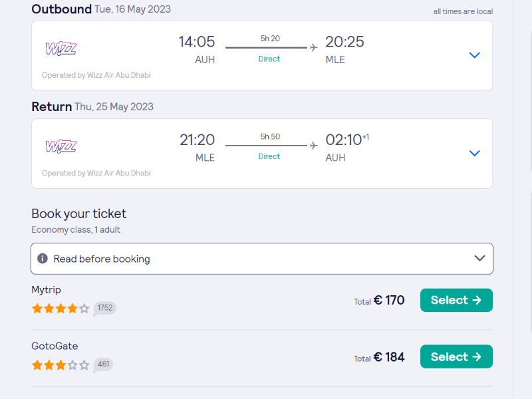The width and height of the screenshot is (532, 399).
Task: Click the outbound 14:05 departure time
Action: click(197, 42)
